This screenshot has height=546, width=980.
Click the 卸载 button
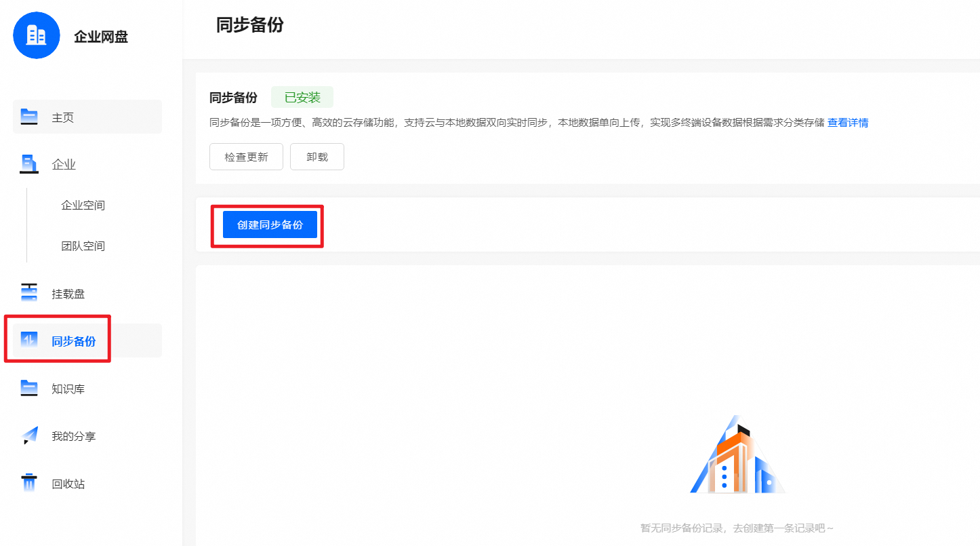pyautogui.click(x=317, y=157)
